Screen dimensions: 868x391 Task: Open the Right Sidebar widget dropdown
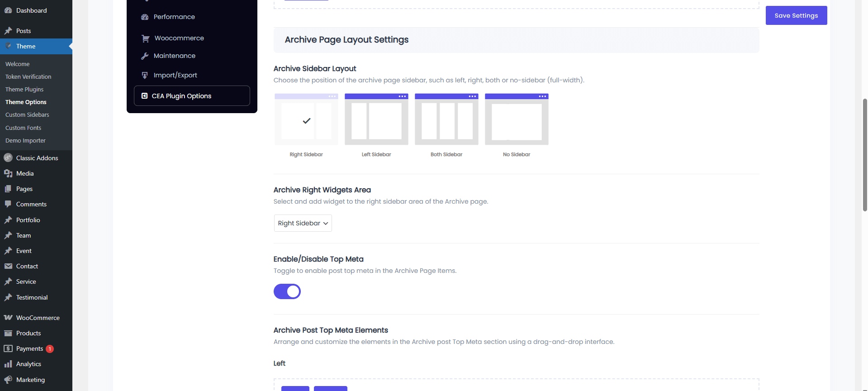tap(303, 223)
